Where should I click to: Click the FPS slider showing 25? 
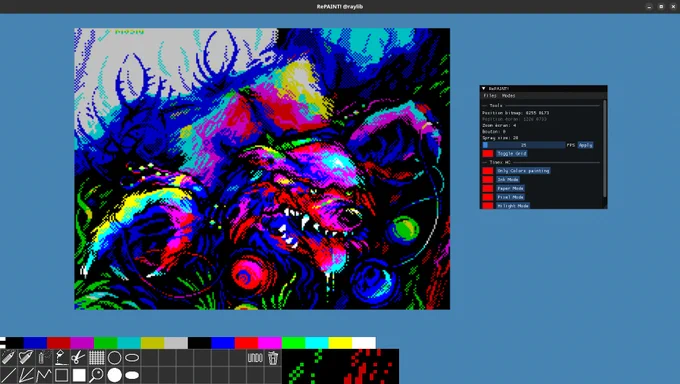point(523,145)
